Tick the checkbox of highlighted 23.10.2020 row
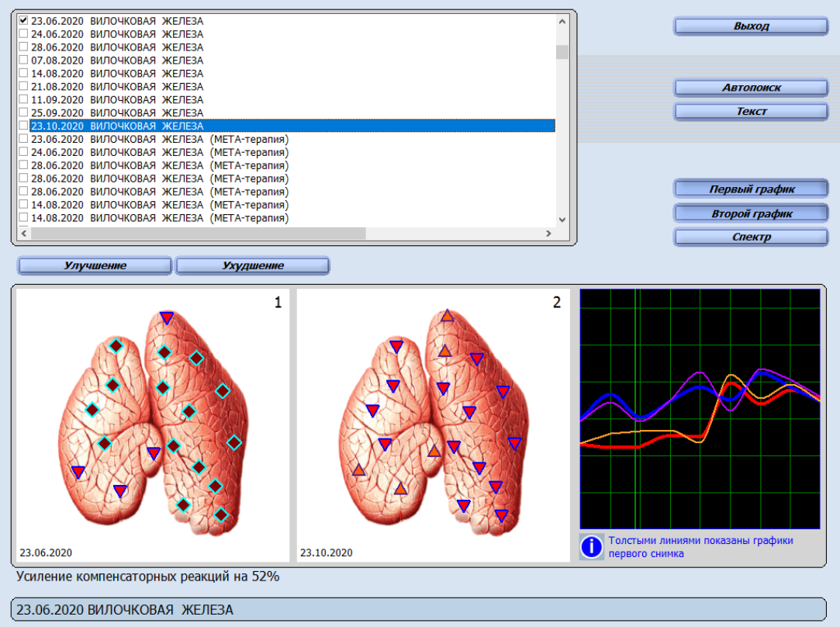 pyautogui.click(x=23, y=126)
